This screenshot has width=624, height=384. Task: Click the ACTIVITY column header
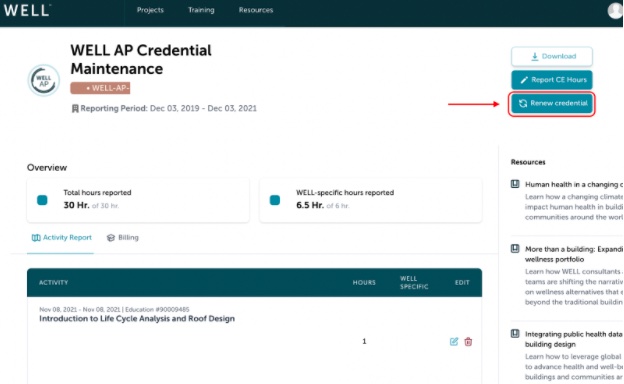click(53, 283)
